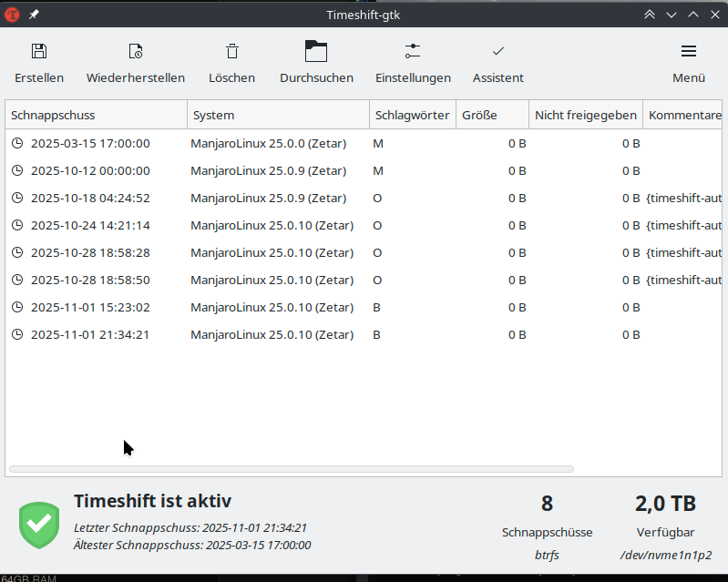Viewport: 728px width, 582px height.
Task: Click the keep-above double chevron icon
Action: [x=650, y=15]
